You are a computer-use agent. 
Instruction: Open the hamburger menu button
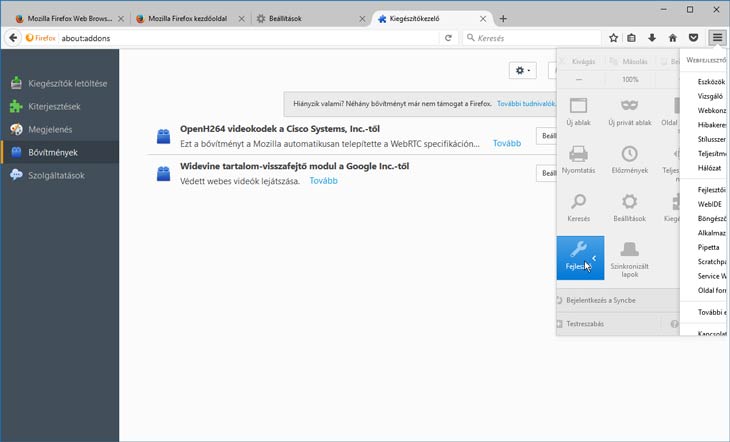(717, 38)
